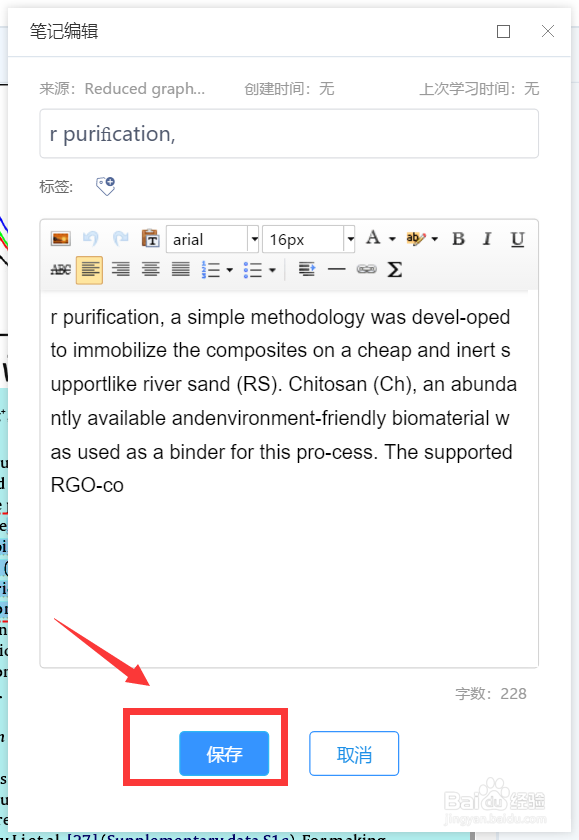Apply text highlight color icon

tap(416, 238)
